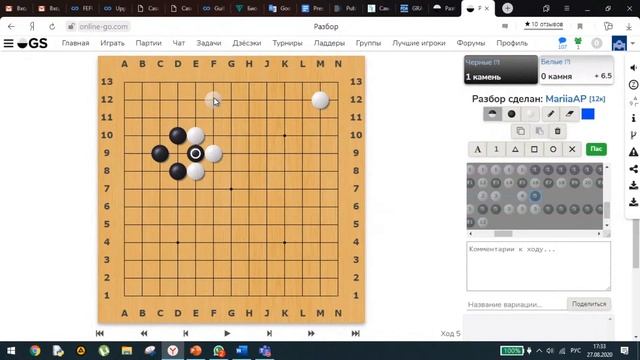Click the play autoplay button

tap(227, 333)
